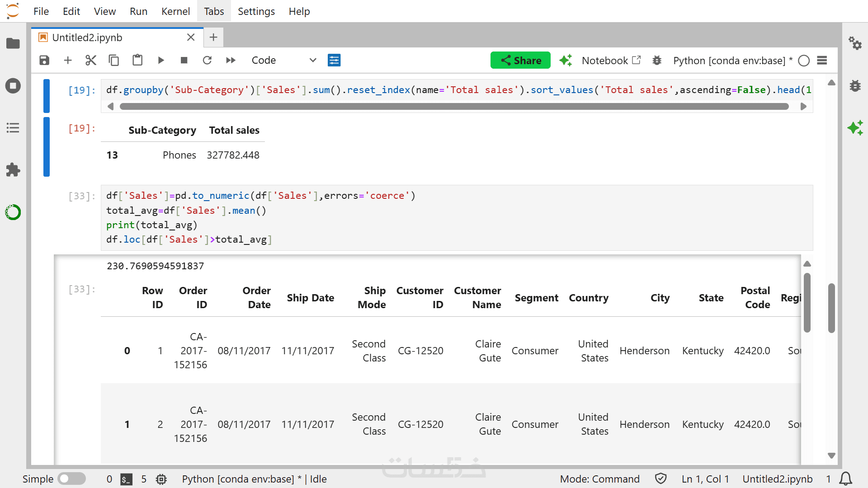The image size is (868, 488).
Task: Open the Kernel menu
Action: coord(175,11)
